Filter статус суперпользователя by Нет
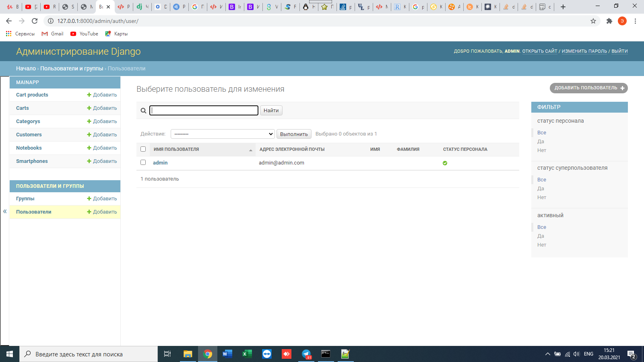Screen dimensions: 644x362 (x=542, y=197)
